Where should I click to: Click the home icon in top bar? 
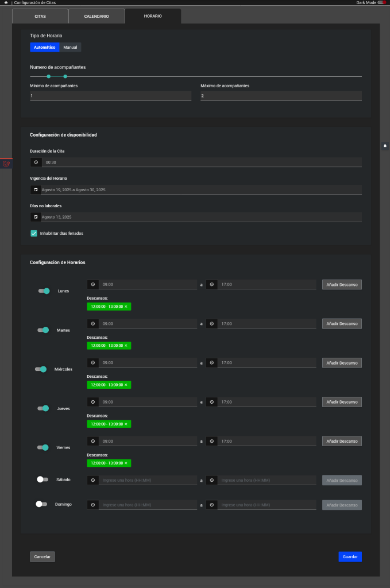point(6,3)
